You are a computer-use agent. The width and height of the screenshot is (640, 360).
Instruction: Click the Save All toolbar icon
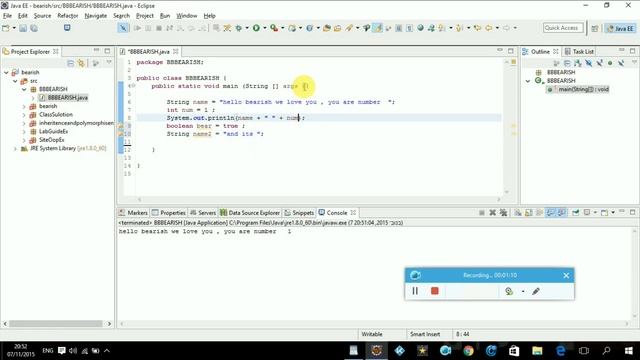[34, 28]
